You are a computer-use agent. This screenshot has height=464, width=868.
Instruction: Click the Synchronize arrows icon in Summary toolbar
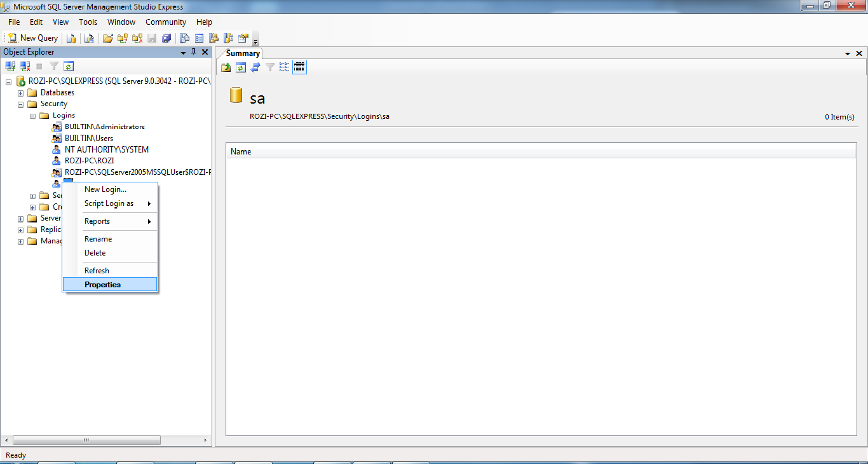[x=255, y=67]
